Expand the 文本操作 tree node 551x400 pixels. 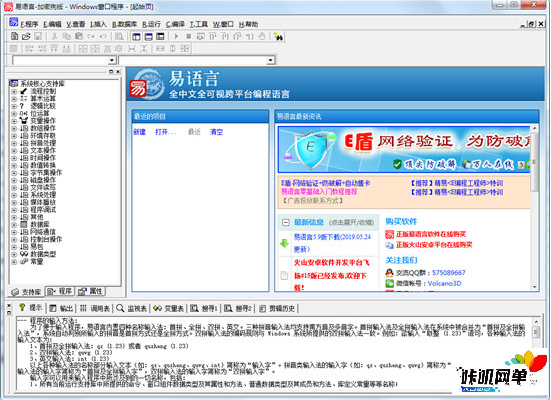[14, 150]
